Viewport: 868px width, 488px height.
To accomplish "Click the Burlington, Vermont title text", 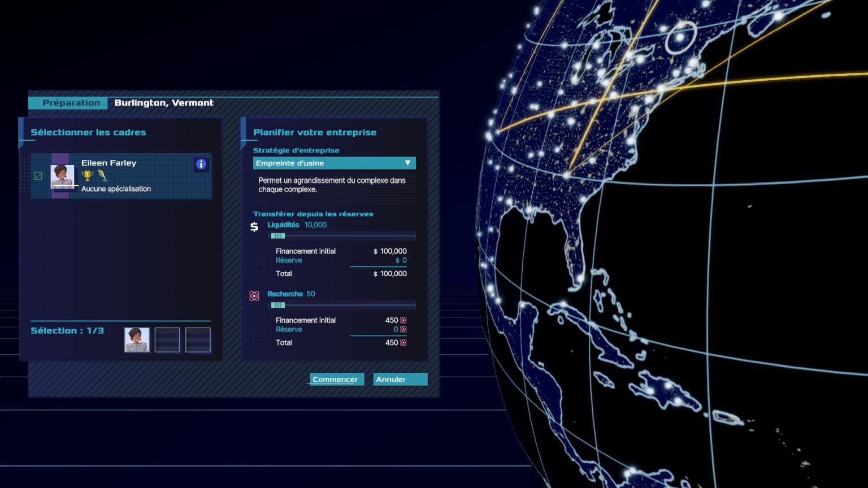I will 164,103.
